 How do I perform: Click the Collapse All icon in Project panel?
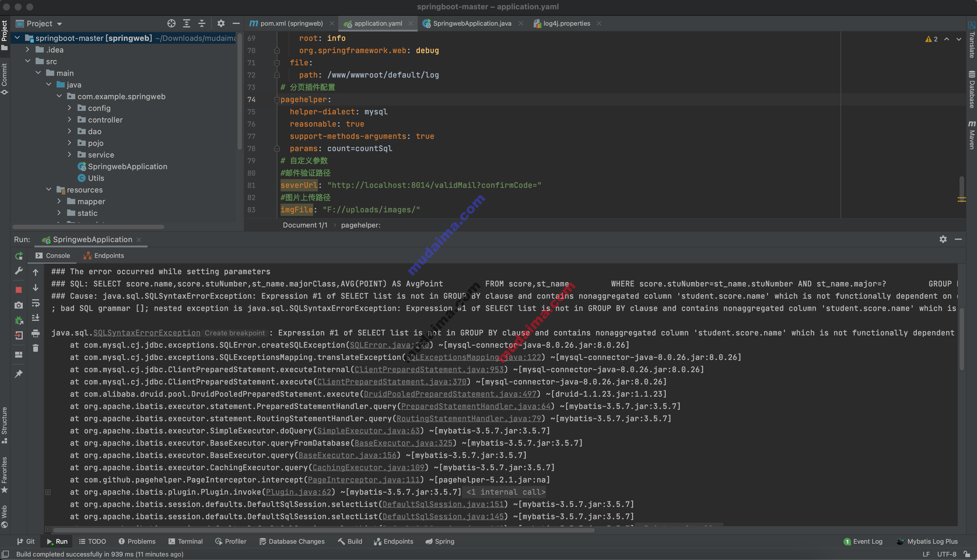click(x=202, y=23)
